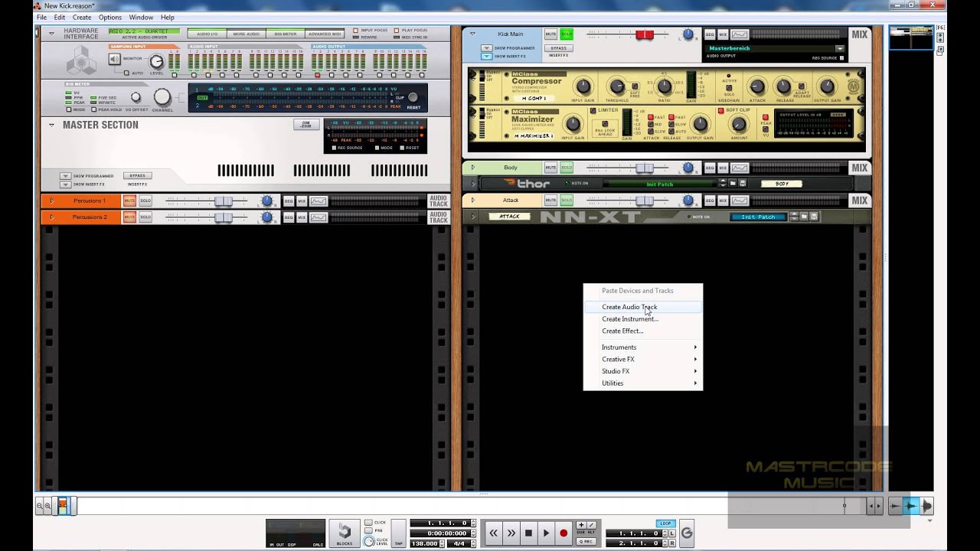Screen dimensions: 980x551
Task: Expand the Percusions 2 track device
Action: click(x=51, y=217)
